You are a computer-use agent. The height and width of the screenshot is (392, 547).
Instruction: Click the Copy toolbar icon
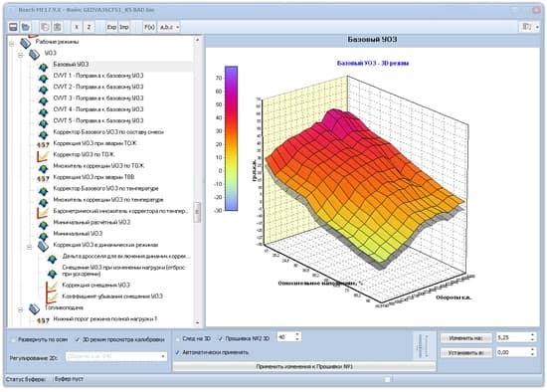45,27
